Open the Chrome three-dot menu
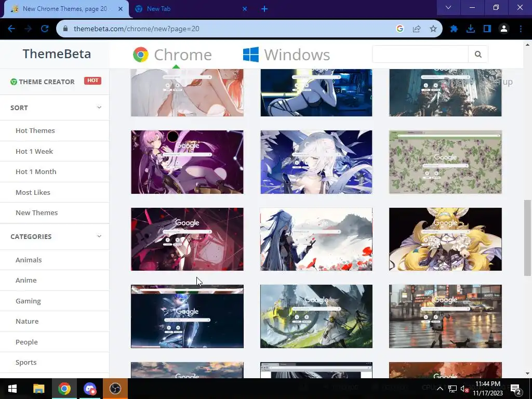Viewport: 532px width, 399px height. coord(521,29)
